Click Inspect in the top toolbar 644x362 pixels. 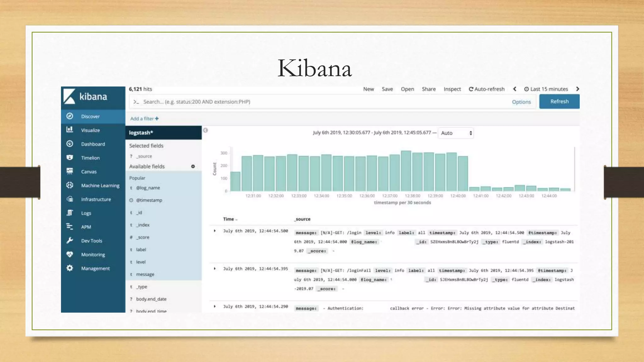(x=452, y=89)
